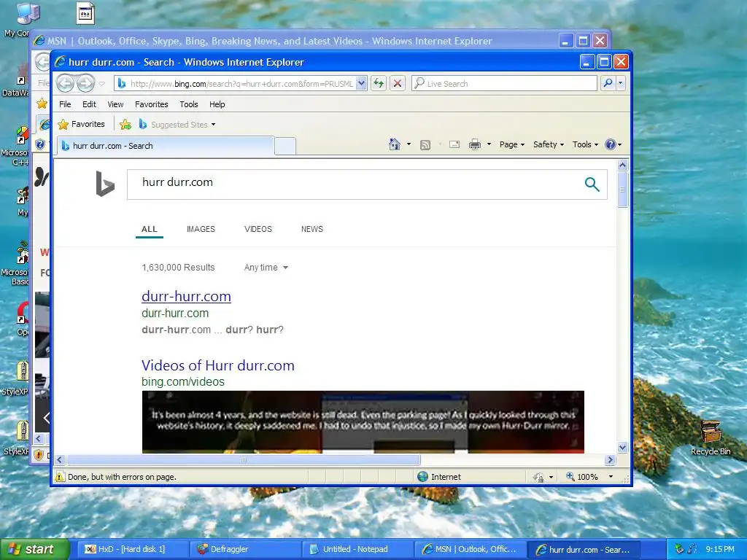Submit search with Bing magnifier icon
The width and height of the screenshot is (747, 560).
[592, 184]
